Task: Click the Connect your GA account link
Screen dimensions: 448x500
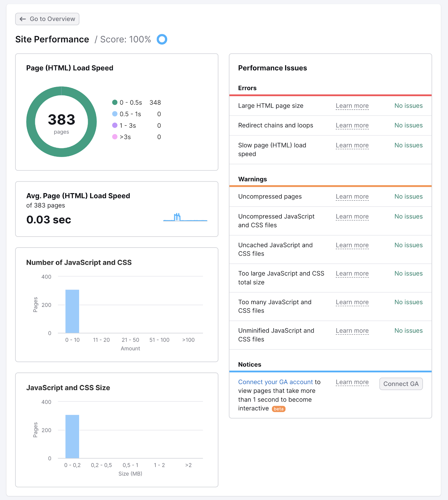Action: pyautogui.click(x=275, y=382)
